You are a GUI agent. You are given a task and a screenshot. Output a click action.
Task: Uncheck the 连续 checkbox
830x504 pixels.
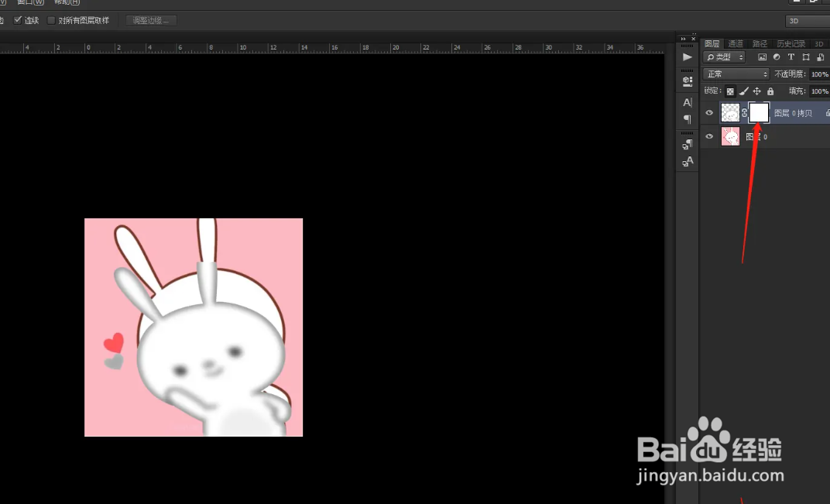18,20
